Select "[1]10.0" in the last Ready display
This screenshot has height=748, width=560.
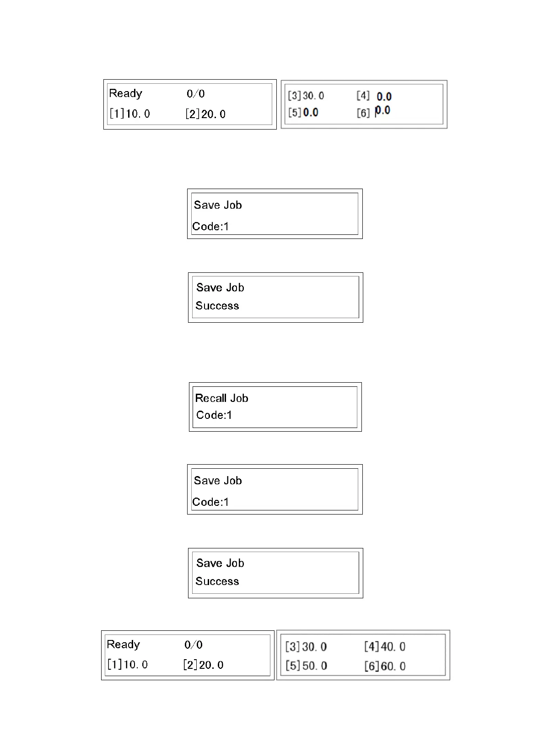(127, 665)
